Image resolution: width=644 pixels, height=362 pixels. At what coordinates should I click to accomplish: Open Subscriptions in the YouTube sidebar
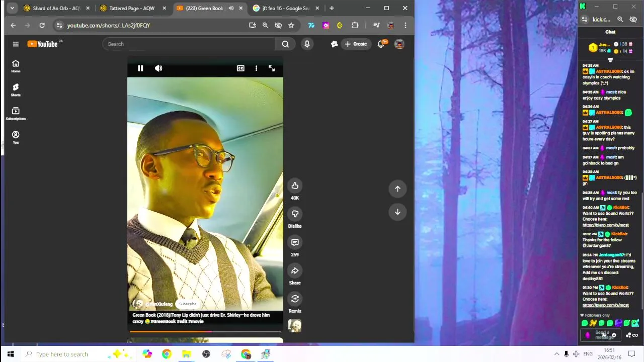(x=16, y=114)
